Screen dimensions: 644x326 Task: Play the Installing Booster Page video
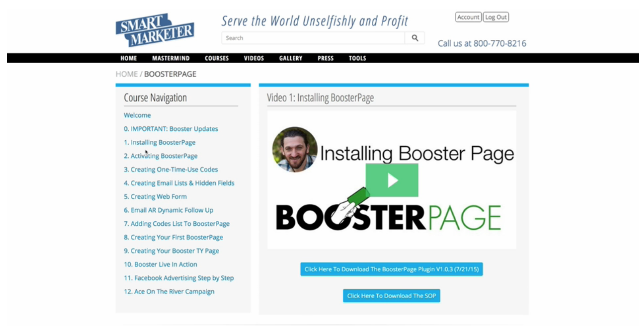pos(392,180)
